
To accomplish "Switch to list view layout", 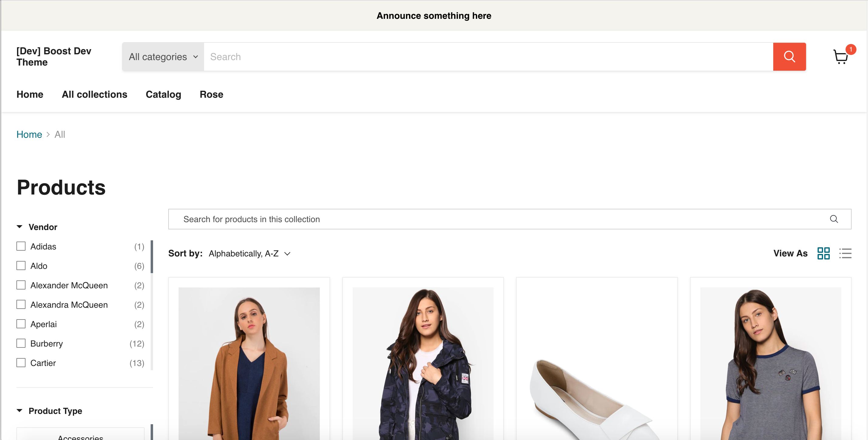I will tap(845, 253).
